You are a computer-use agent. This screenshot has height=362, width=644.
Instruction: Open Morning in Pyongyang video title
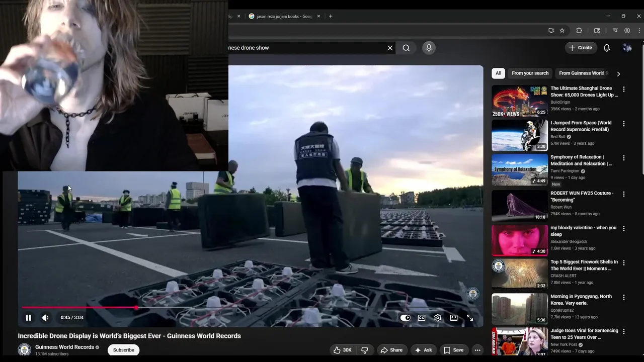(x=581, y=300)
